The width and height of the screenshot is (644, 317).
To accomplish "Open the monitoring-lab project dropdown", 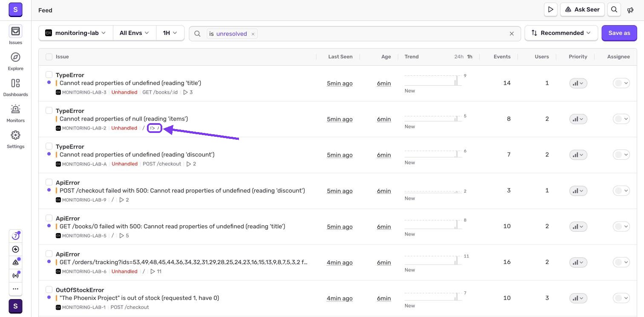I will tap(76, 33).
